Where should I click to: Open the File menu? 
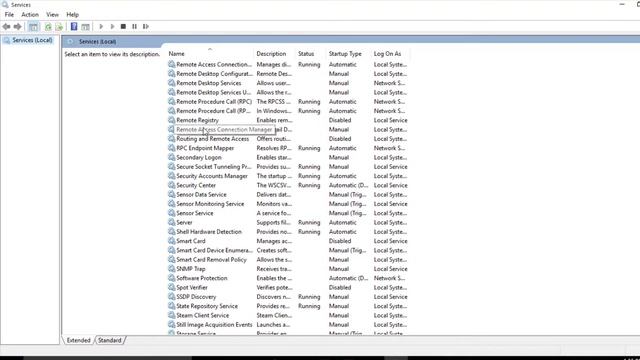pyautogui.click(x=9, y=15)
